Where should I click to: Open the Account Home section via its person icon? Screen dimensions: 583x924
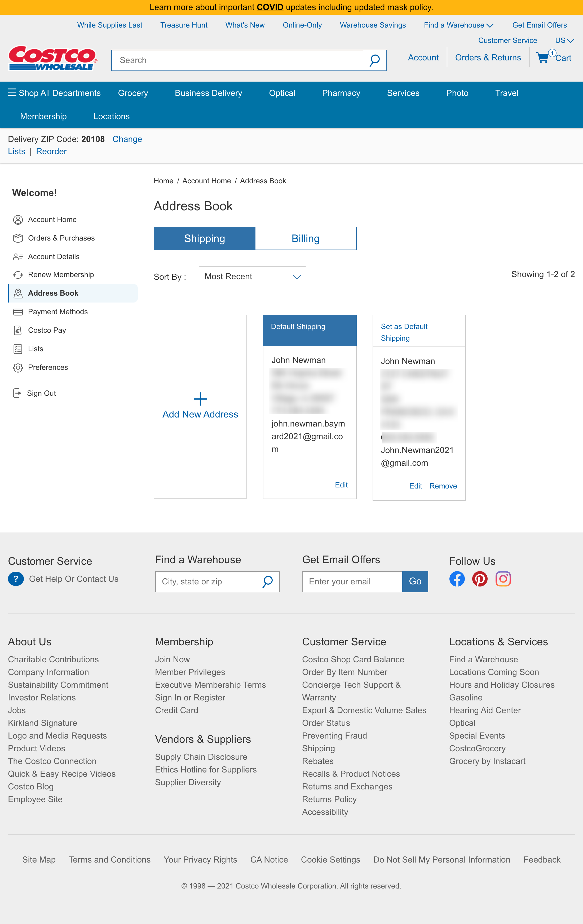(18, 220)
